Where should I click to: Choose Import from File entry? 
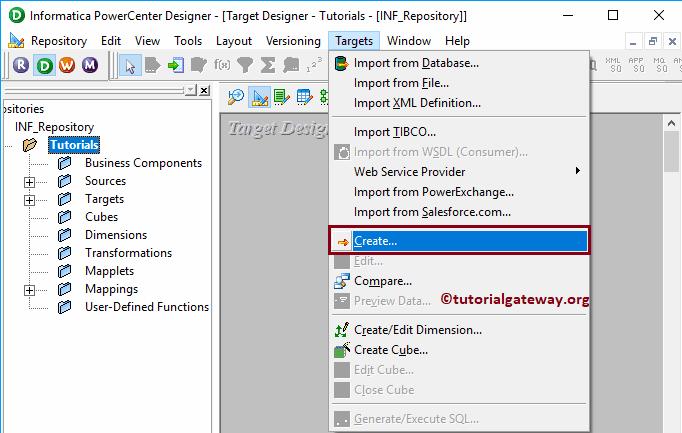tap(459, 83)
